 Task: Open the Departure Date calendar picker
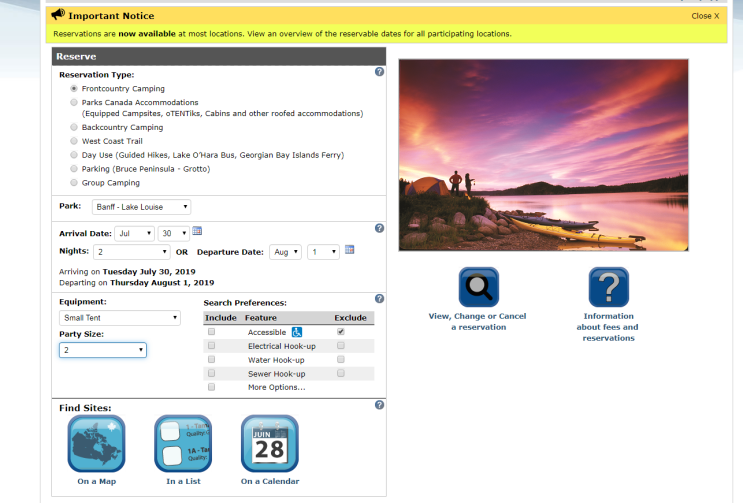point(349,249)
